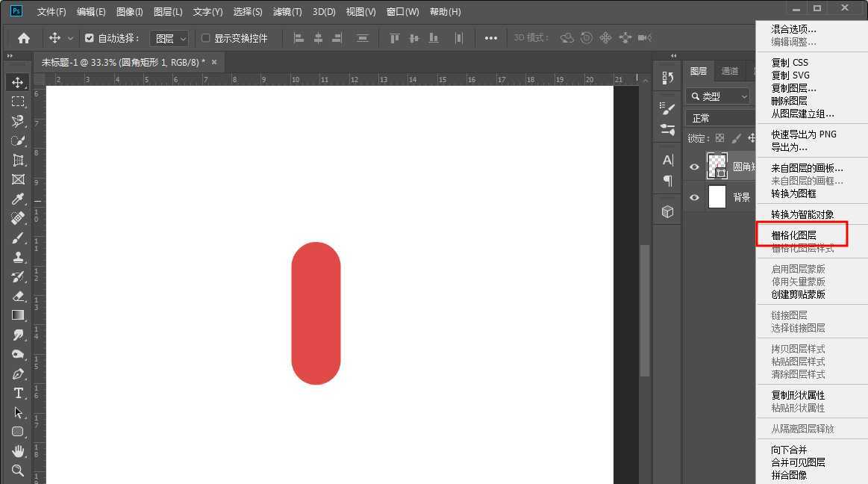Toggle the 自动选择 checkbox
The image size is (868, 484).
tap(90, 38)
